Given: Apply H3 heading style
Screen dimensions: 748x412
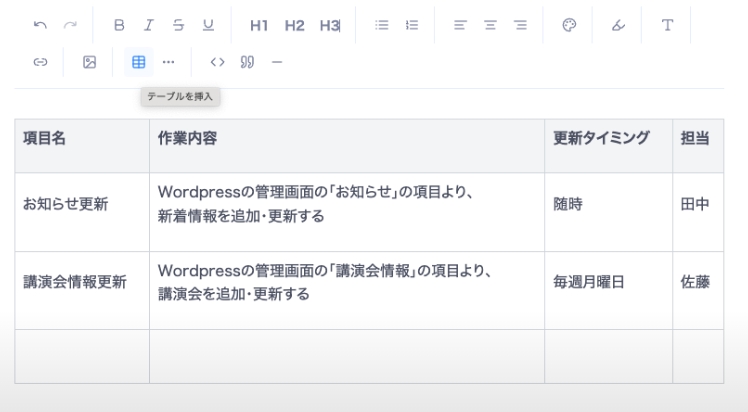Looking at the screenshot, I should tap(330, 25).
